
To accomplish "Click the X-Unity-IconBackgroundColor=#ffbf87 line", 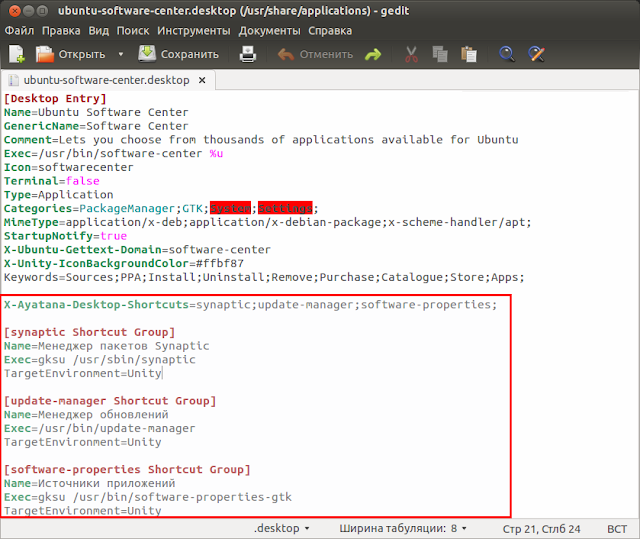I will coord(124,263).
